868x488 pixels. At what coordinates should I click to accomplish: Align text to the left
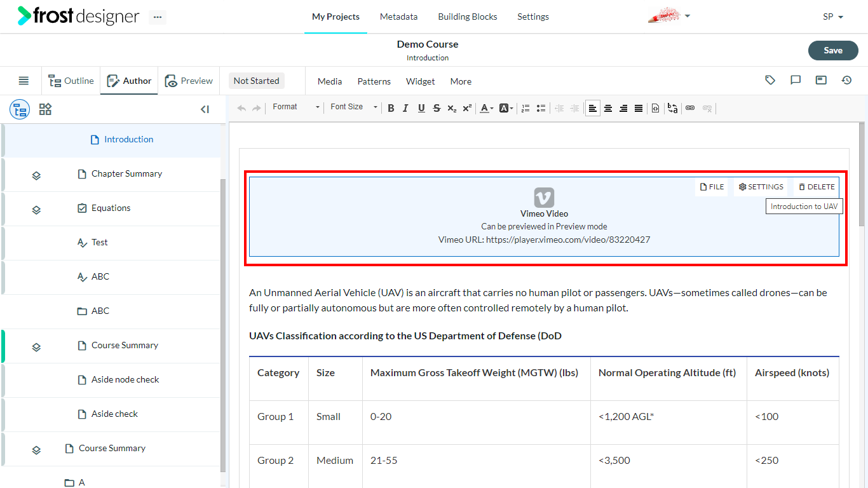point(593,108)
